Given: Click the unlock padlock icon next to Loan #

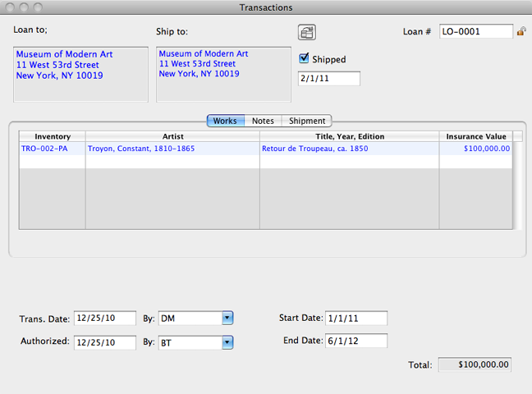Looking at the screenshot, I should [521, 32].
